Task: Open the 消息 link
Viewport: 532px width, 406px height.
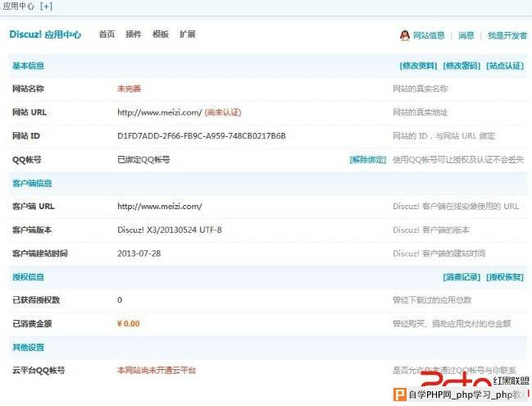Action: (x=466, y=35)
